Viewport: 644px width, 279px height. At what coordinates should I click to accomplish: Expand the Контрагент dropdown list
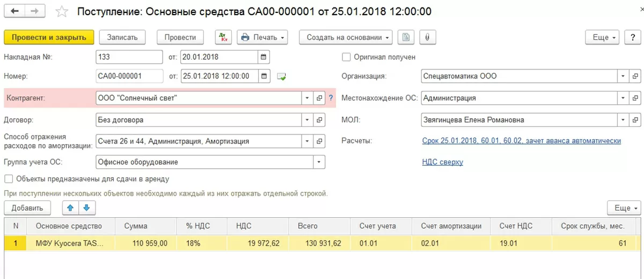pos(308,98)
